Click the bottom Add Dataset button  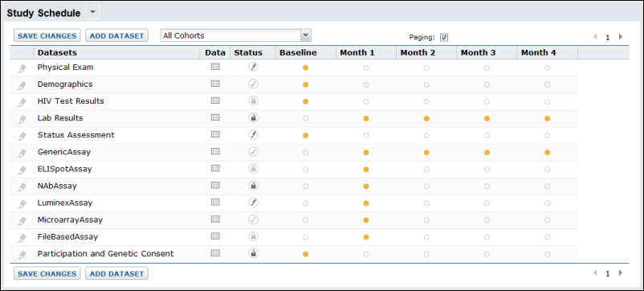pyautogui.click(x=116, y=274)
